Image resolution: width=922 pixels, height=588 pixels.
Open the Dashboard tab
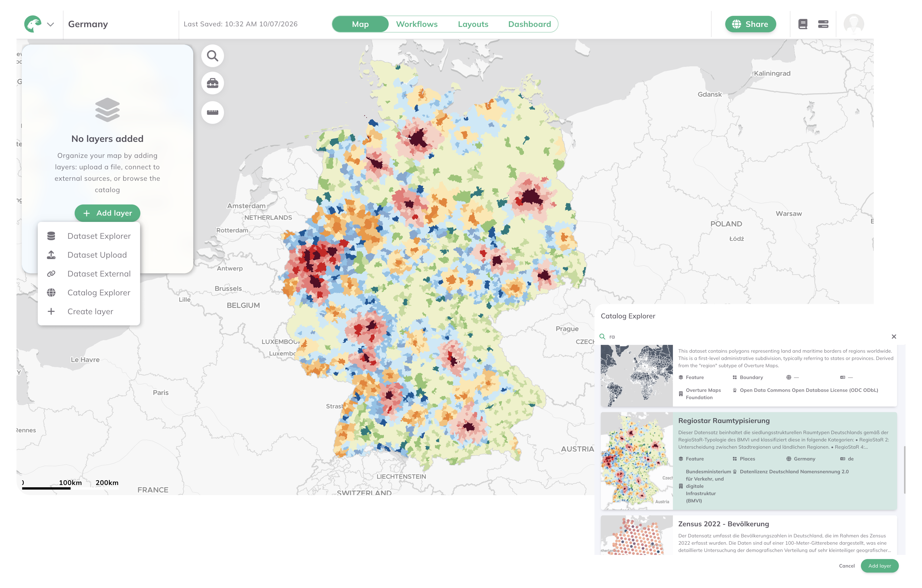pos(530,24)
